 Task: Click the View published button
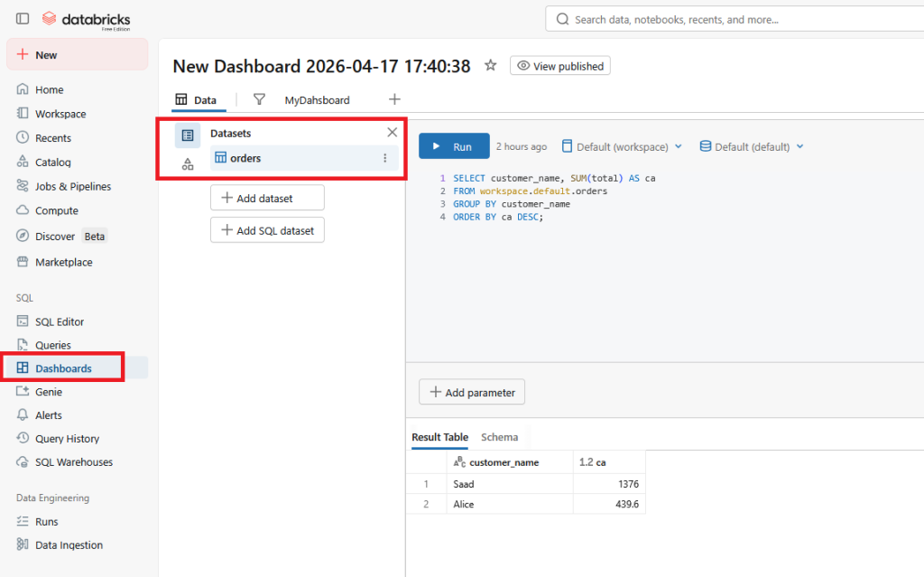[560, 66]
